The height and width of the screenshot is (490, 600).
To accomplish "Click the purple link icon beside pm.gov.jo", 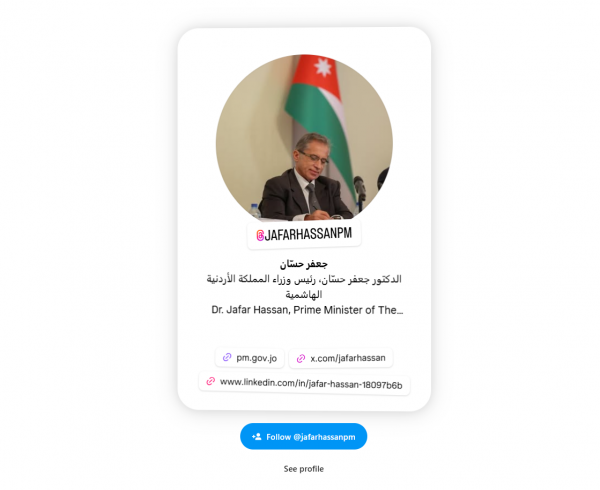I will [227, 357].
